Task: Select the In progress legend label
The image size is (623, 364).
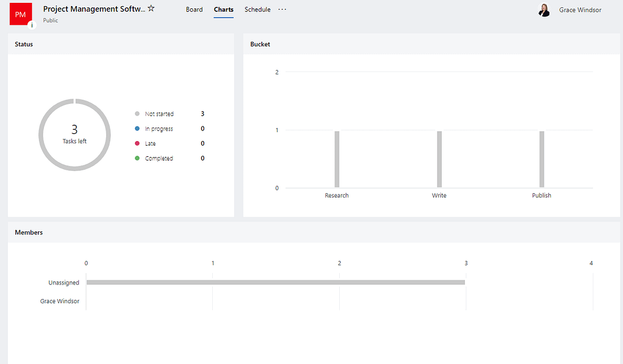Action: pyautogui.click(x=159, y=129)
